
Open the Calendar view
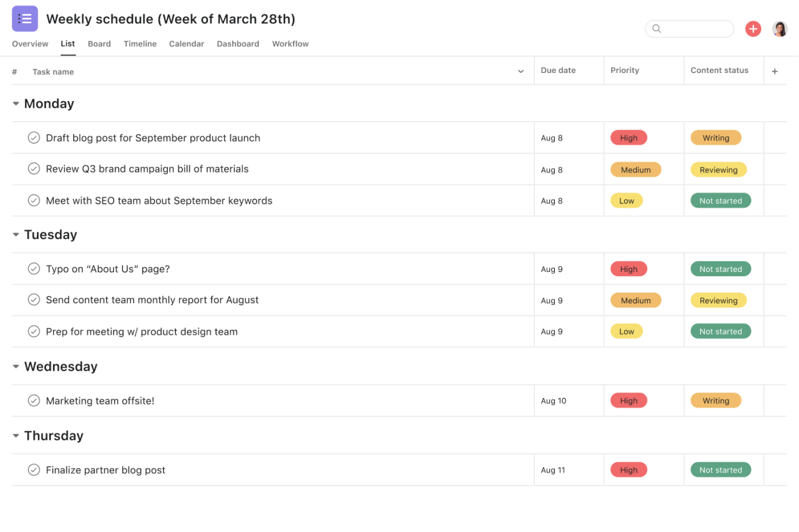coord(186,44)
